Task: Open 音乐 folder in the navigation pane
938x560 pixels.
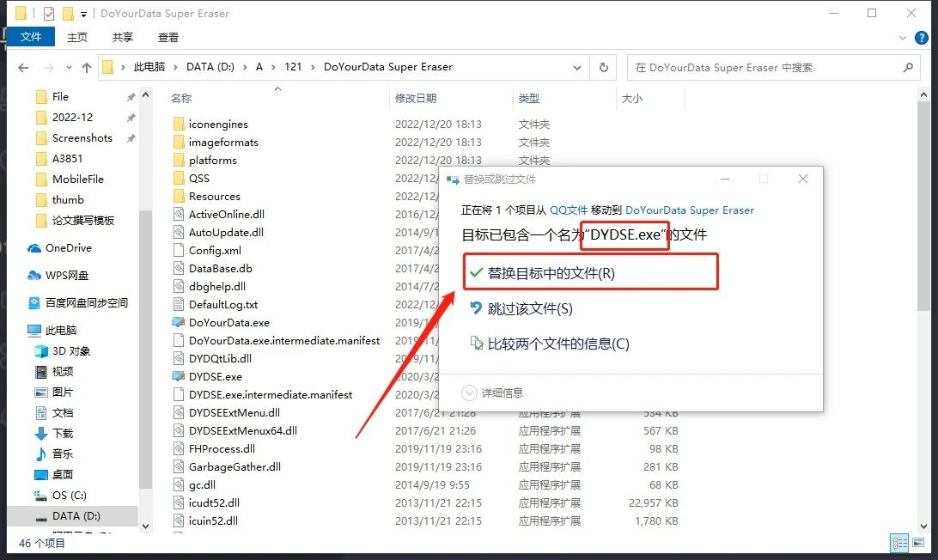Action: 62,453
